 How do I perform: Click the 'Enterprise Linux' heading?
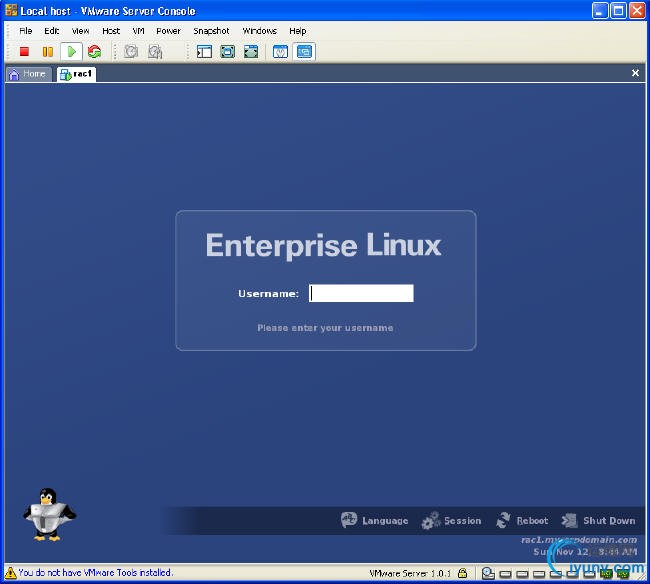323,245
